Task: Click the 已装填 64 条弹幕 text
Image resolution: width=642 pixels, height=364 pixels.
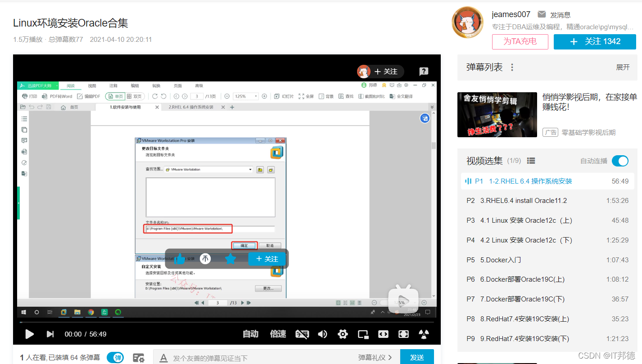Action: (74, 358)
